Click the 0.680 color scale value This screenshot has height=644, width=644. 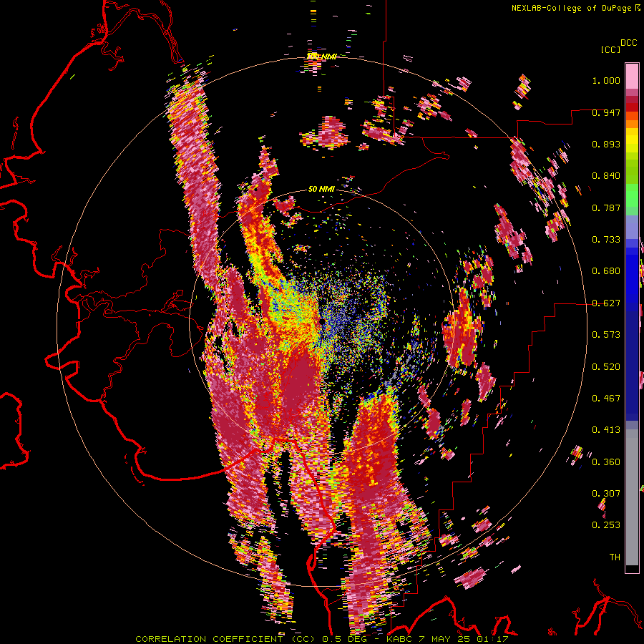(x=606, y=271)
